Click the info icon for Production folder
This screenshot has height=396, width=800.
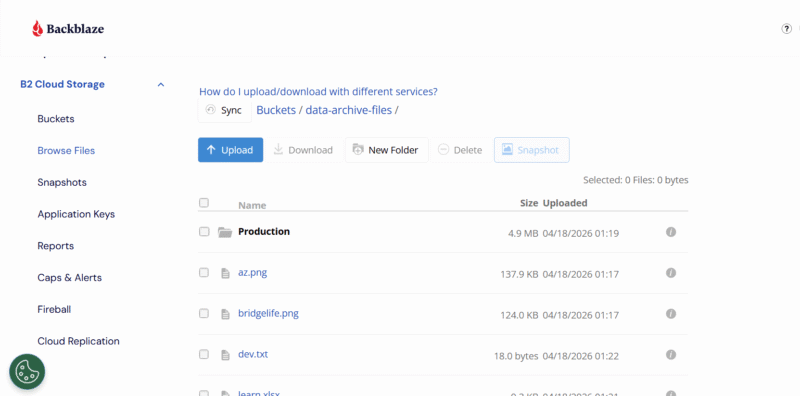(671, 232)
